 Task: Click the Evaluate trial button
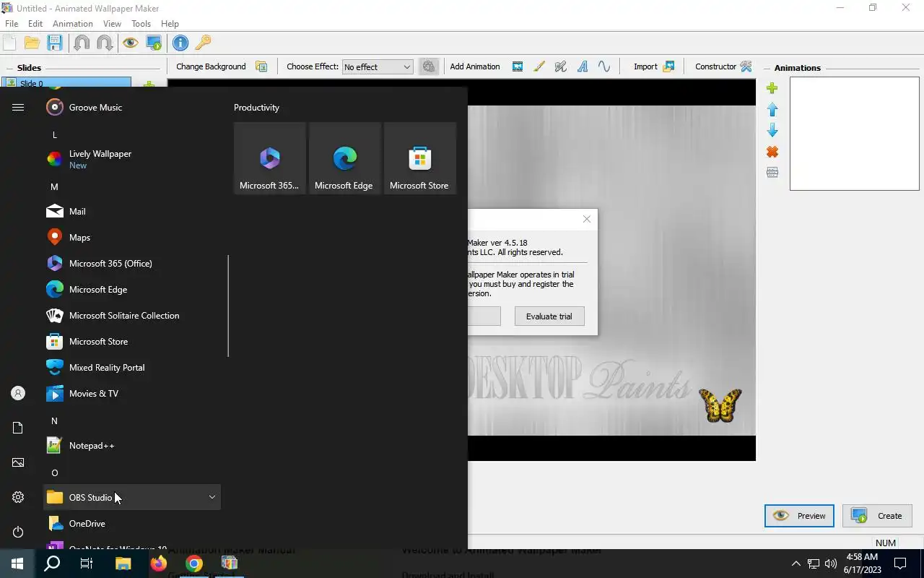549,316
